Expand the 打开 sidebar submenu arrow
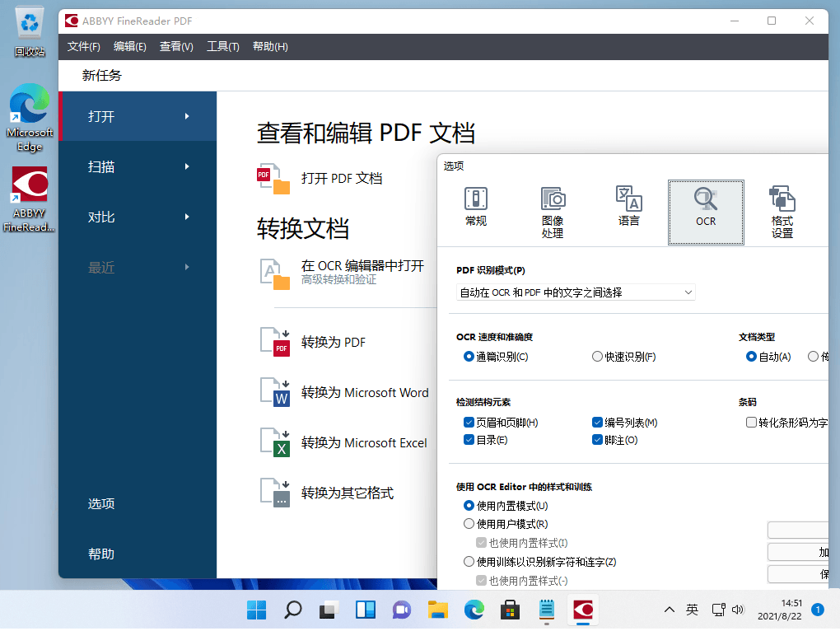 coord(187,116)
